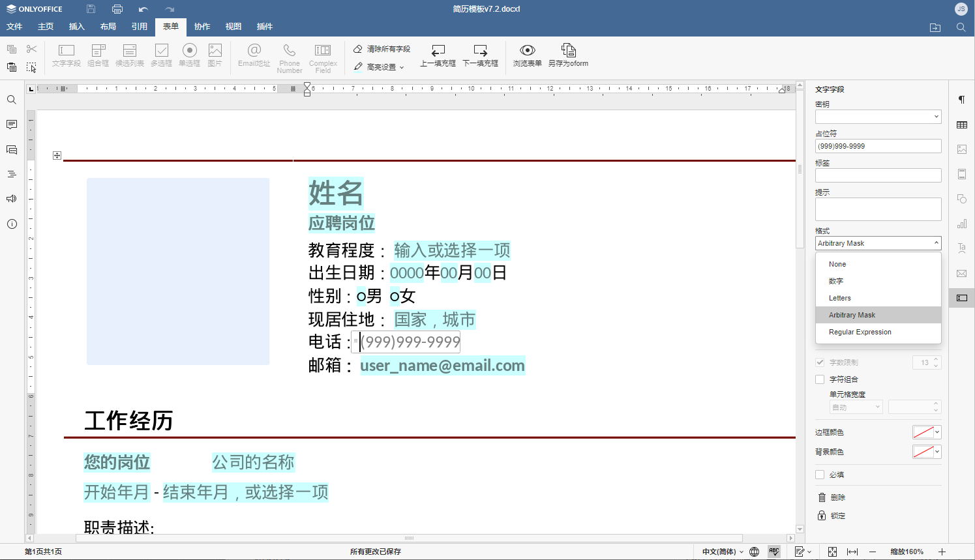Select the 男 radio button

coord(361,297)
